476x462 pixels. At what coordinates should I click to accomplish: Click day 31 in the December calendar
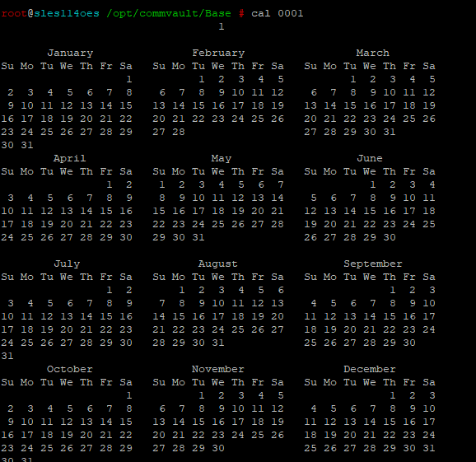tap(429, 448)
